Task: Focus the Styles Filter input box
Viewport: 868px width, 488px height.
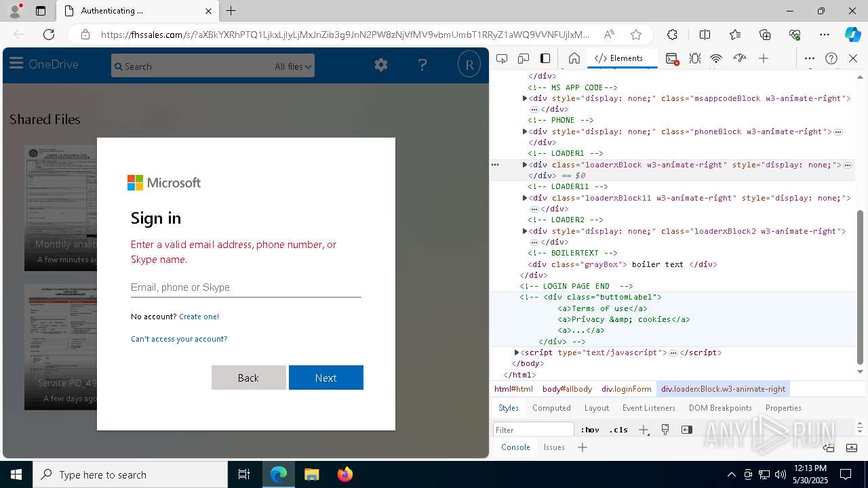Action: 534,430
